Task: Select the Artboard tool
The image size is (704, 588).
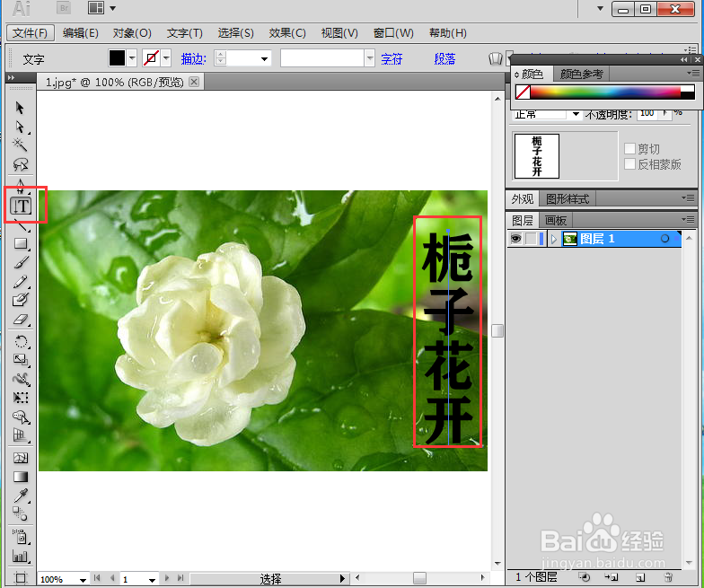Action: pyautogui.click(x=21, y=577)
